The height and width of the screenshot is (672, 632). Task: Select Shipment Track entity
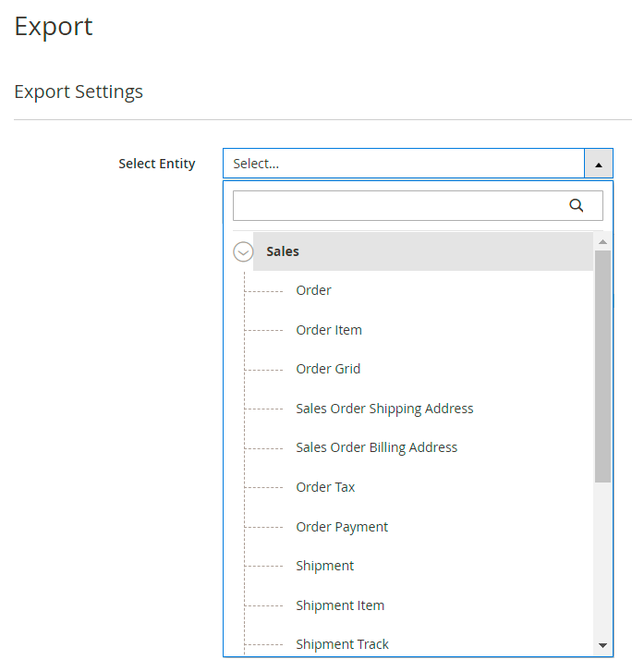342,644
